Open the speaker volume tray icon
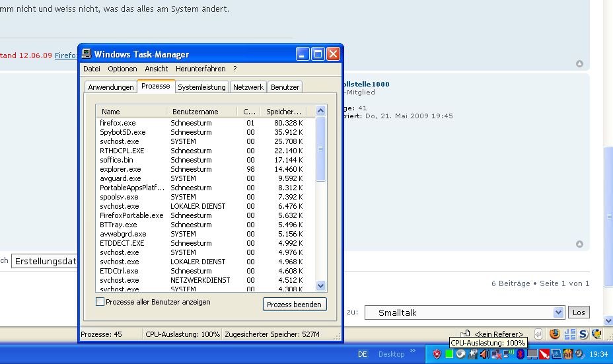 [484, 354]
